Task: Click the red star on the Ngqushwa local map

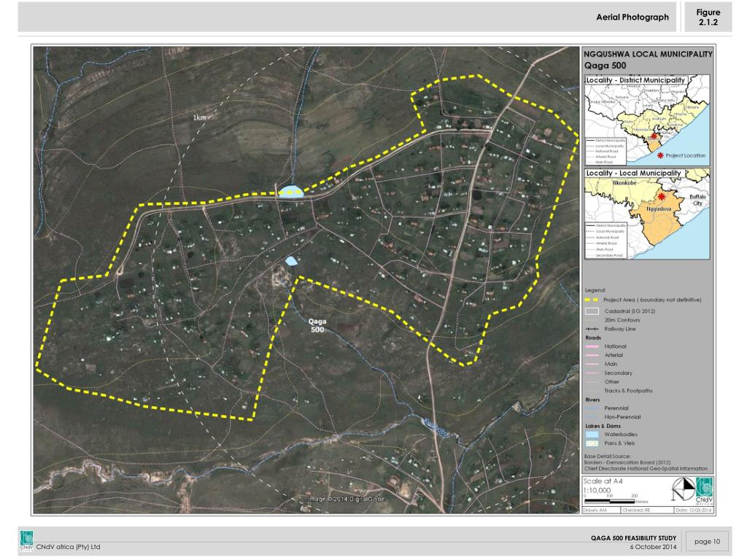Action: point(661,197)
